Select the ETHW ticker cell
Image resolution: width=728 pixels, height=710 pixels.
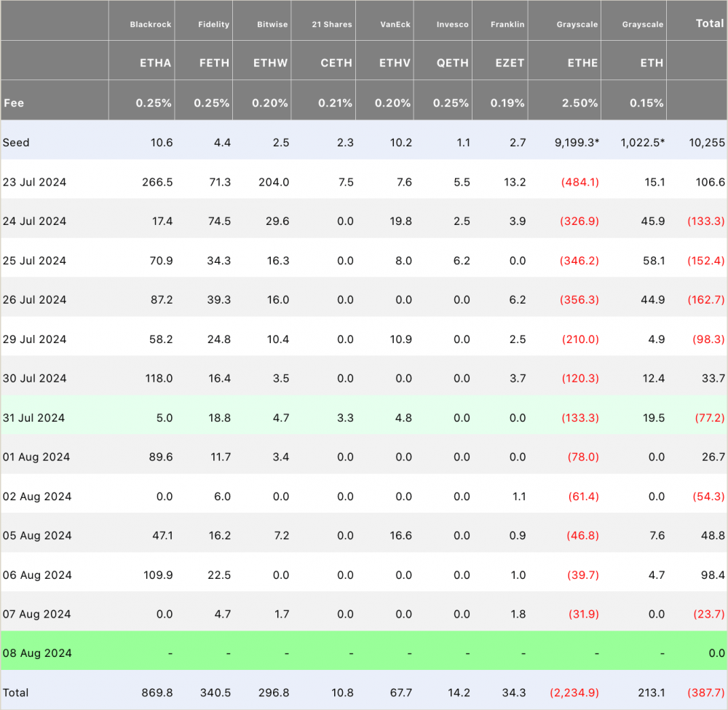pyautogui.click(x=270, y=63)
